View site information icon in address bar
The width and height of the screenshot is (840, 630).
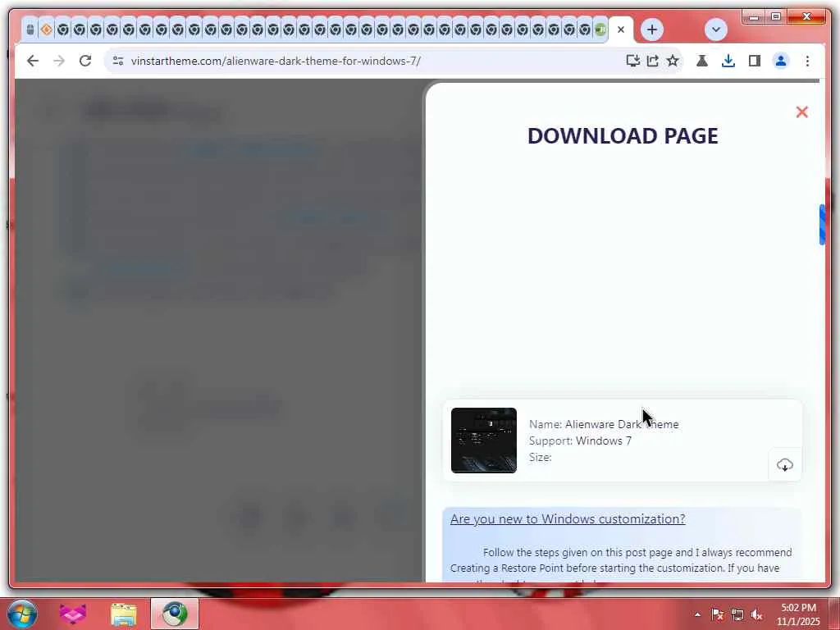pos(118,61)
